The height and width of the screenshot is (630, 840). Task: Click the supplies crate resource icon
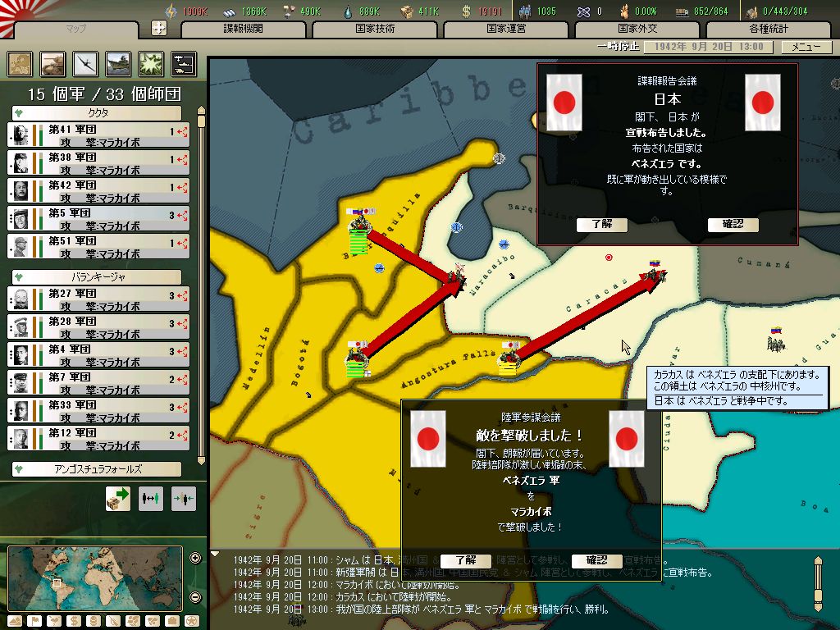[408, 11]
